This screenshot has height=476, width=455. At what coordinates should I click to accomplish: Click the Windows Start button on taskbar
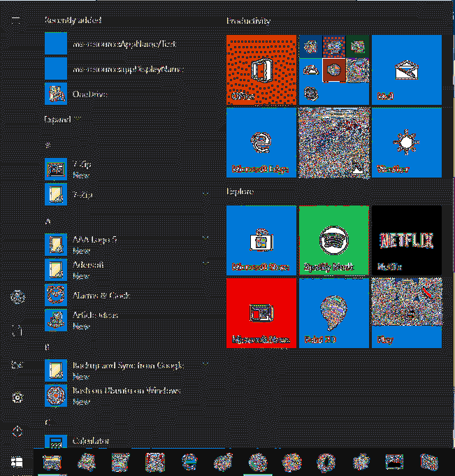point(15,462)
